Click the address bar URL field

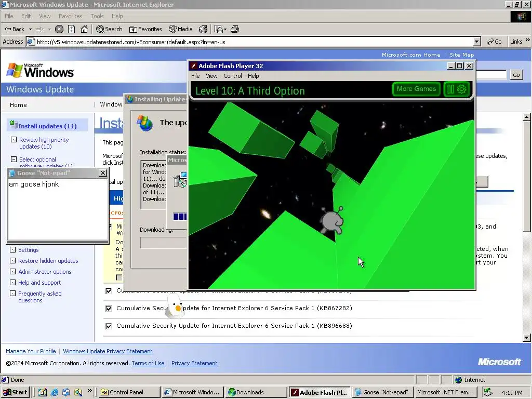(254, 42)
